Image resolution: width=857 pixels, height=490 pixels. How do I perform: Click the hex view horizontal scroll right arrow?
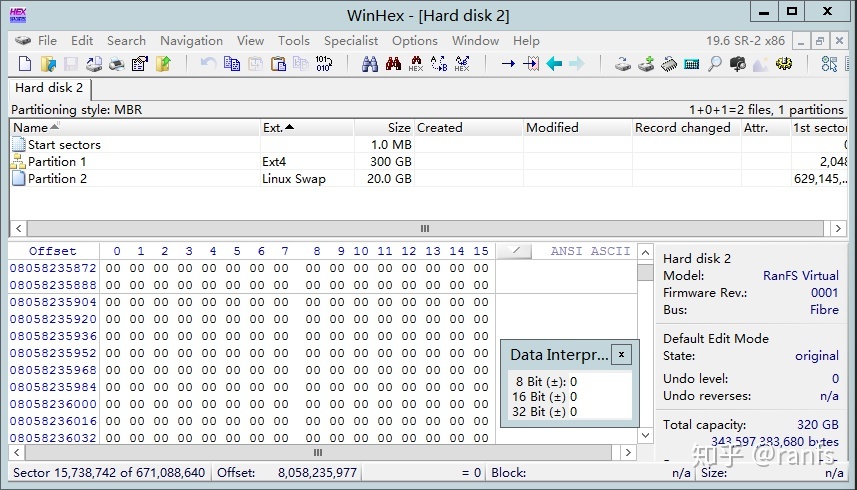[628, 452]
